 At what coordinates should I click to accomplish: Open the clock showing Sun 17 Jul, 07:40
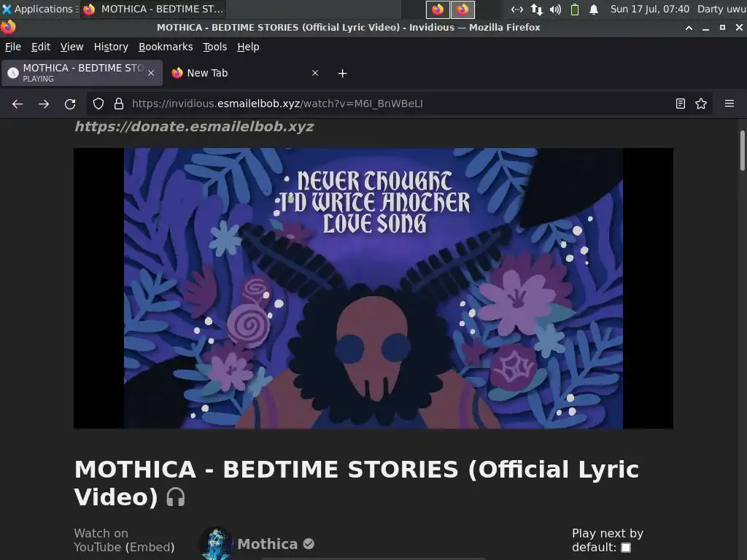[650, 9]
